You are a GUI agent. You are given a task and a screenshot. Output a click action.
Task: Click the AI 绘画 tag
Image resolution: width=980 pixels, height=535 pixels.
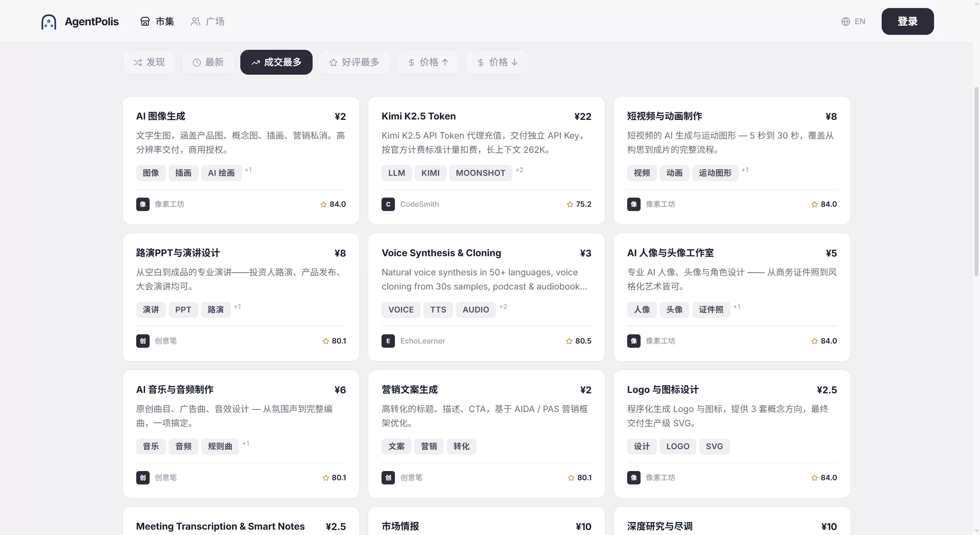pyautogui.click(x=222, y=173)
